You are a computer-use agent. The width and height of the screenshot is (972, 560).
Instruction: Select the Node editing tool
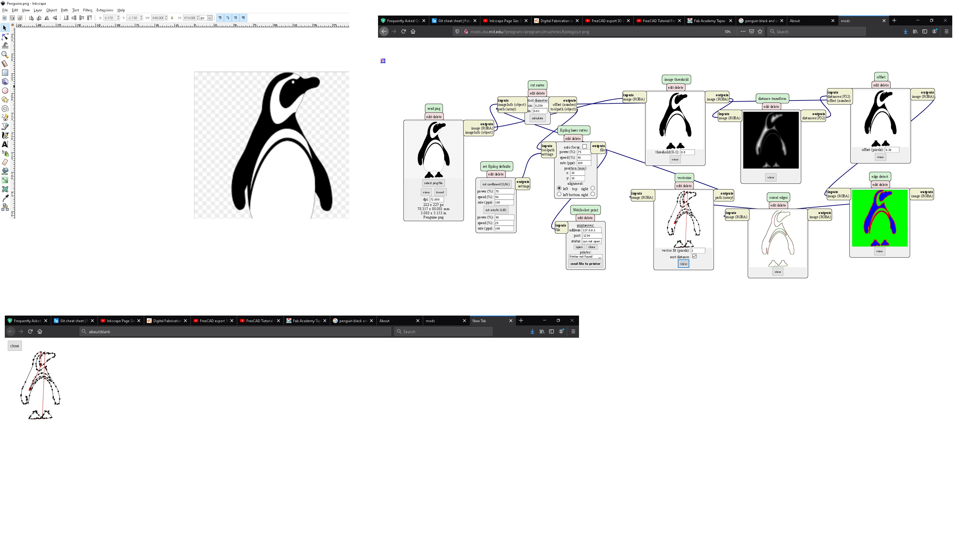click(x=5, y=37)
